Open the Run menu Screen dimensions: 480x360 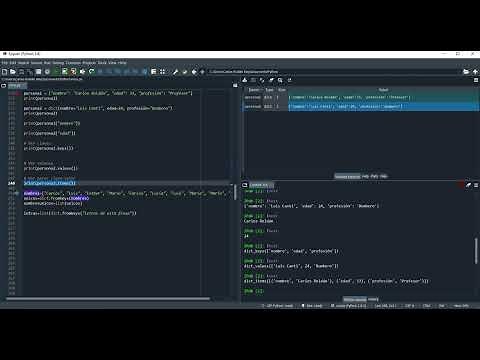pos(47,63)
